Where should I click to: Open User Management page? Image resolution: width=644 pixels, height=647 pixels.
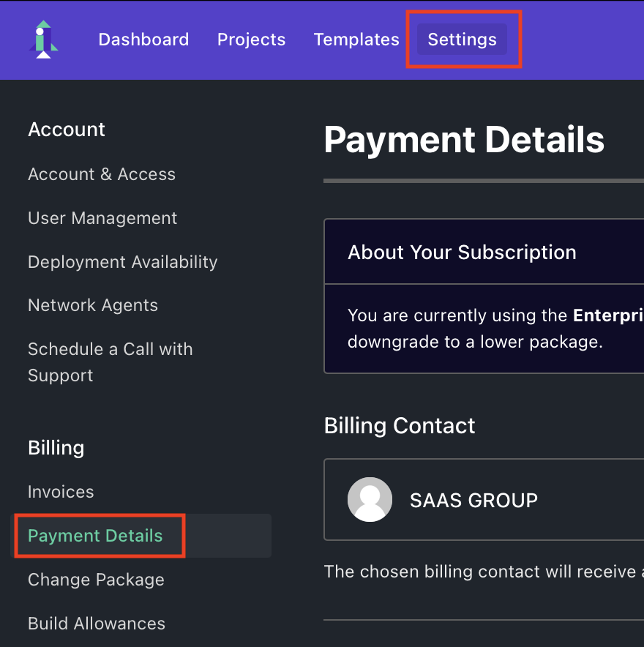[x=102, y=218]
